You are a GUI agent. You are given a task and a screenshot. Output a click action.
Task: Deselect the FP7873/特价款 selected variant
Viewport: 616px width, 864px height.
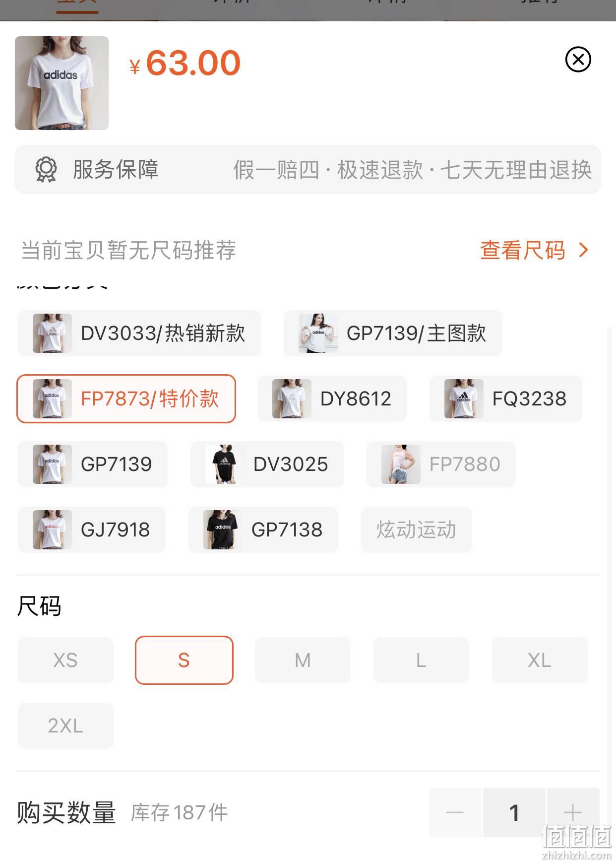[126, 399]
